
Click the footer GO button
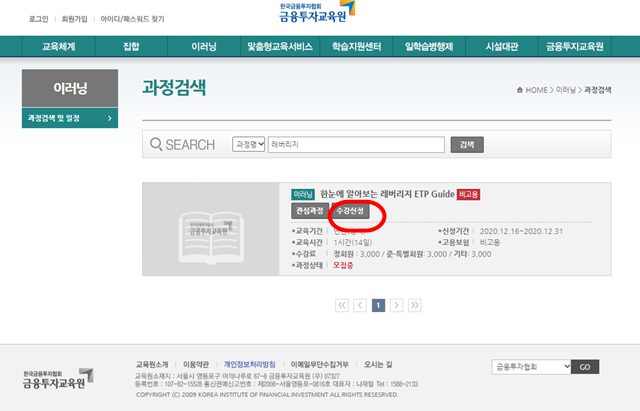tap(585, 367)
